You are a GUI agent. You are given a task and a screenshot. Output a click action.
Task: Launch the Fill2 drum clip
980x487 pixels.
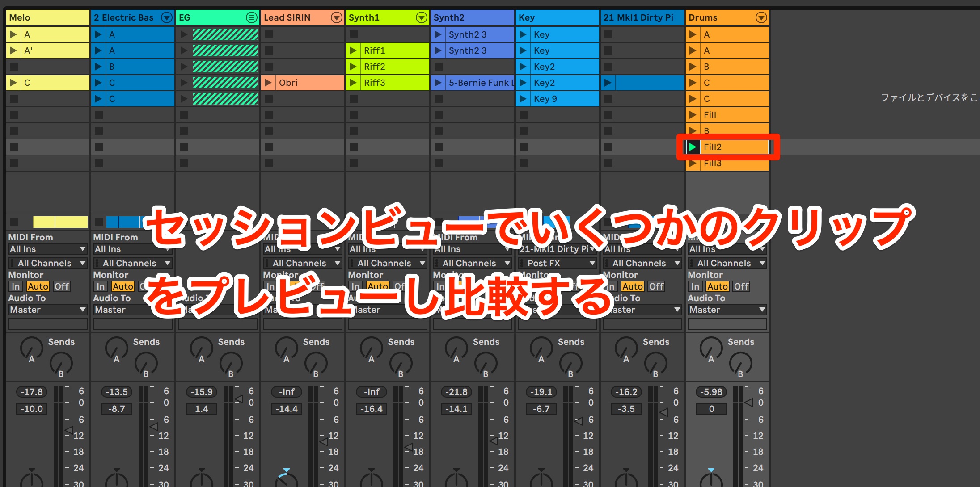[x=693, y=147]
